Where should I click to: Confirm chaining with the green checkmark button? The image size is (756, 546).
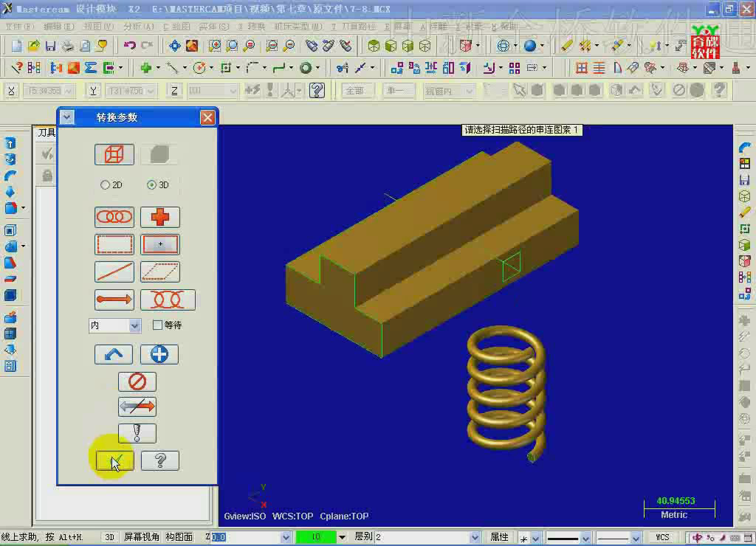click(115, 460)
